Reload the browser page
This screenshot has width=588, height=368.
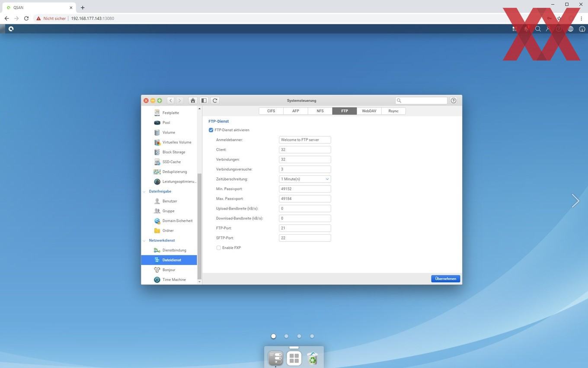tap(26, 19)
